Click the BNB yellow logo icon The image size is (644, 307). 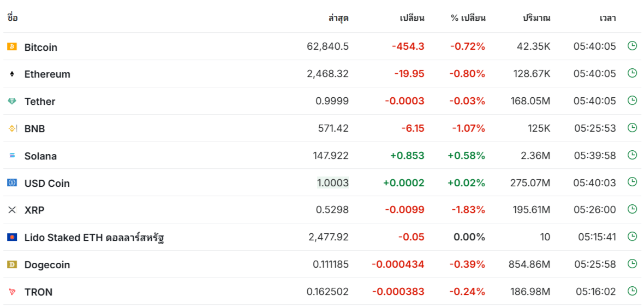point(12,128)
